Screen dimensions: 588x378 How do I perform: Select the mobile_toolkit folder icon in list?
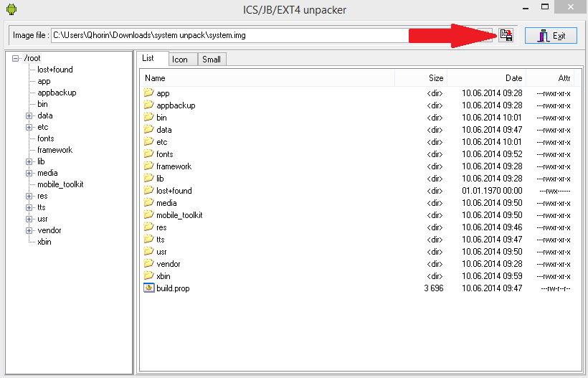click(149, 214)
